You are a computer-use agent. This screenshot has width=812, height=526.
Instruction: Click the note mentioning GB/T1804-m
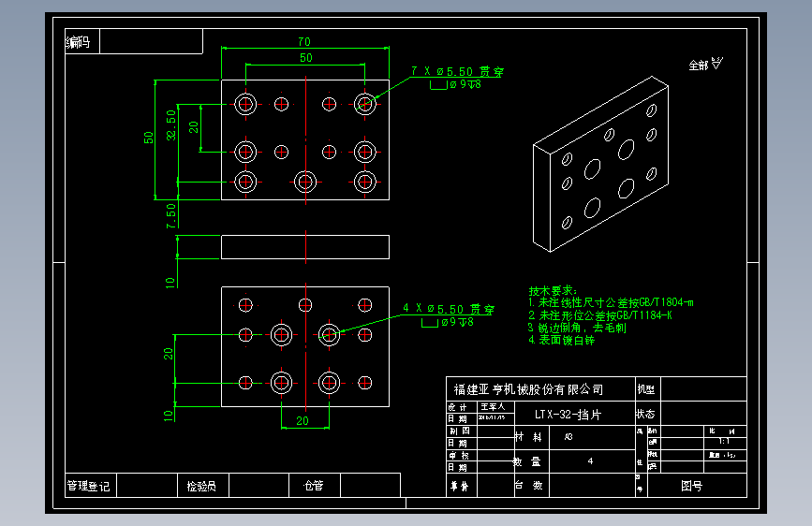point(611,302)
